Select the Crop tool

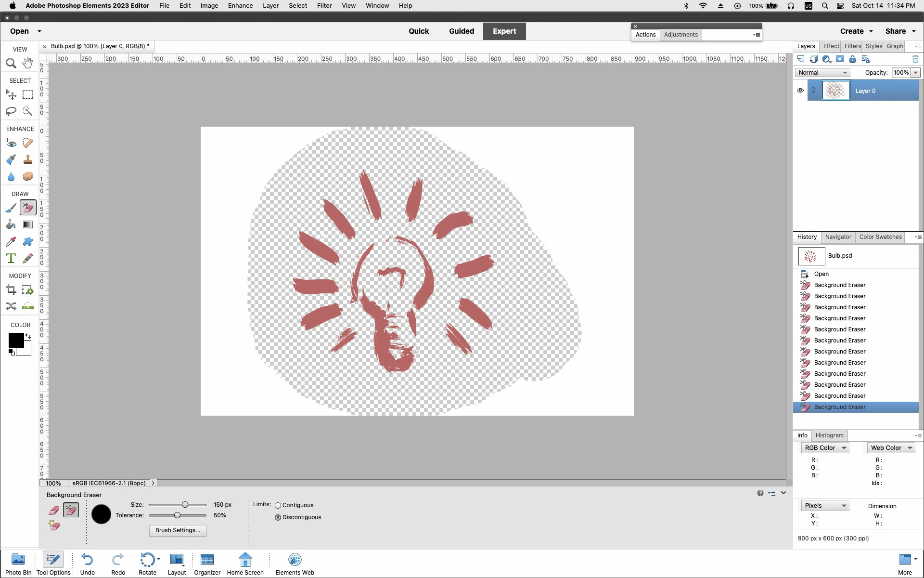[x=11, y=289]
